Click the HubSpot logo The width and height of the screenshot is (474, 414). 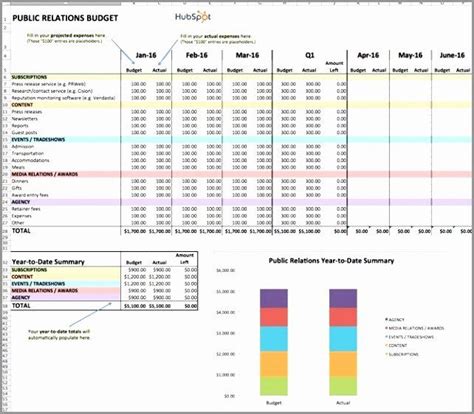click(x=193, y=17)
